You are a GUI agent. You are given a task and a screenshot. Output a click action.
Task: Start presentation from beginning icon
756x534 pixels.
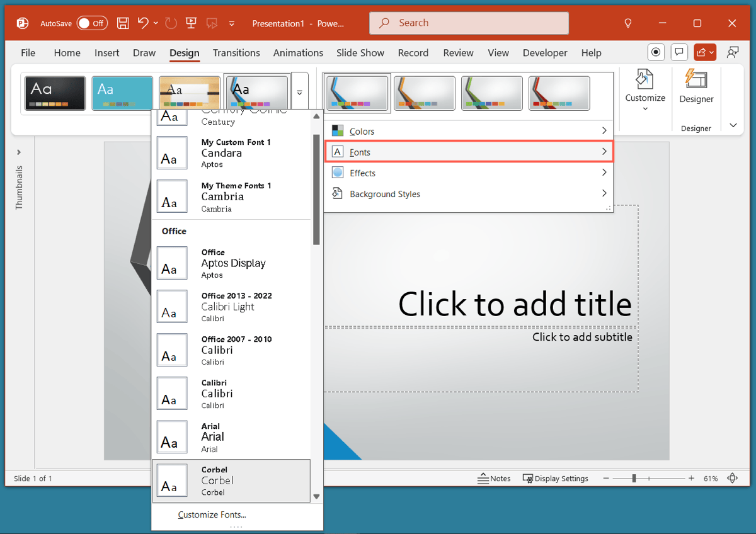(192, 23)
